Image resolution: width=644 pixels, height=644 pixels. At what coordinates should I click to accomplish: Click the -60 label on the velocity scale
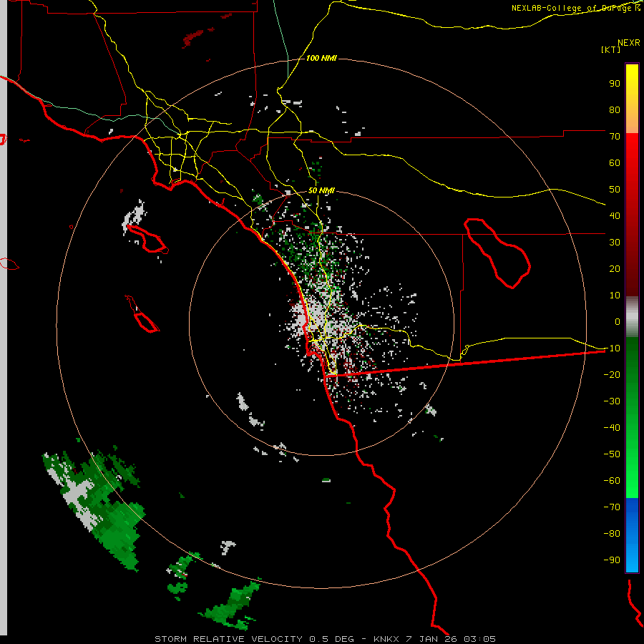612,481
